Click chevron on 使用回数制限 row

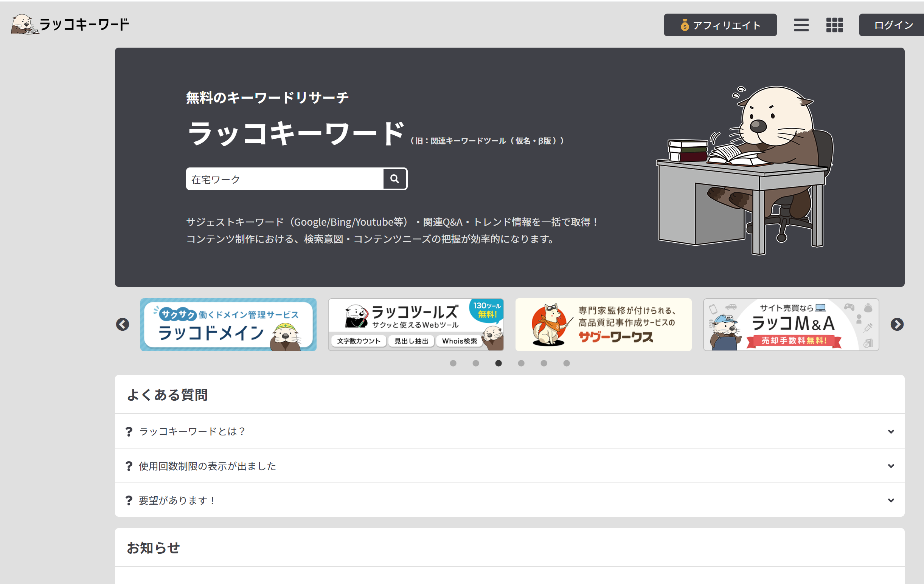click(891, 466)
